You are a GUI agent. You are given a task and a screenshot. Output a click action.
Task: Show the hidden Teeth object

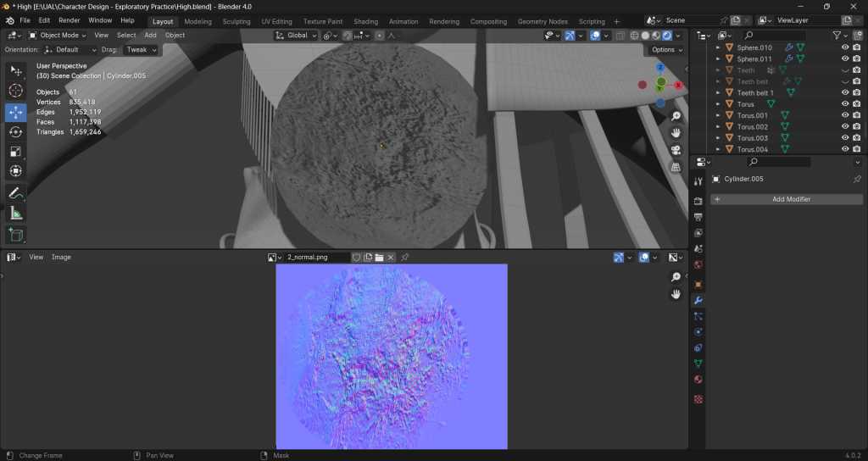[x=845, y=70]
